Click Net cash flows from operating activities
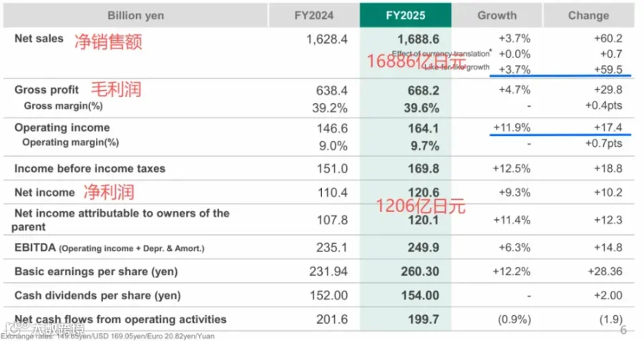This screenshot has width=644, height=341. [x=120, y=320]
